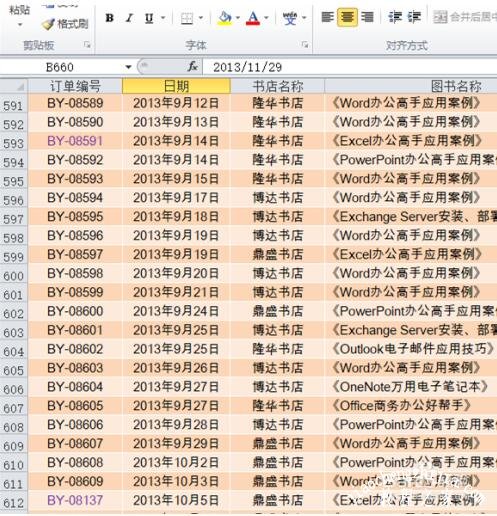Select cell BY-08600
The height and width of the screenshot is (516, 497).
pos(75,311)
